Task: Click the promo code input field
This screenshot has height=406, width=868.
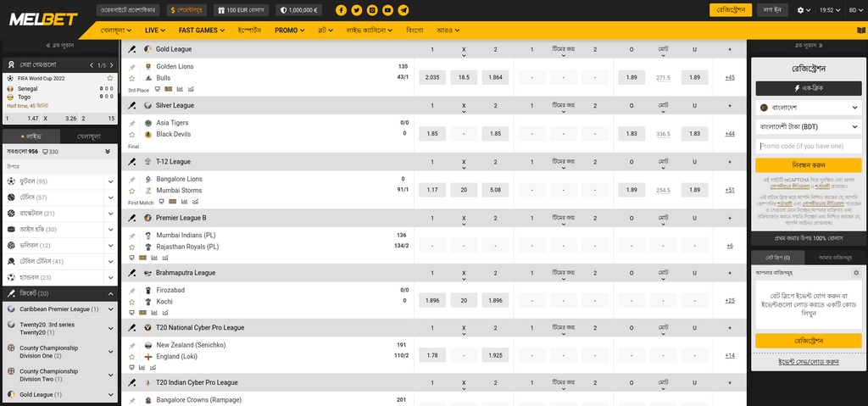Action: (809, 147)
